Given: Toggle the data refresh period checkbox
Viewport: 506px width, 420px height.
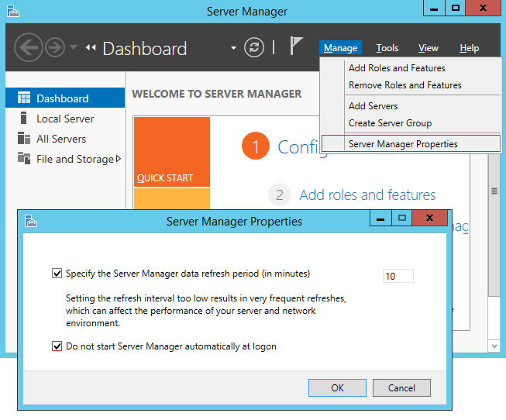Looking at the screenshot, I should [x=57, y=274].
